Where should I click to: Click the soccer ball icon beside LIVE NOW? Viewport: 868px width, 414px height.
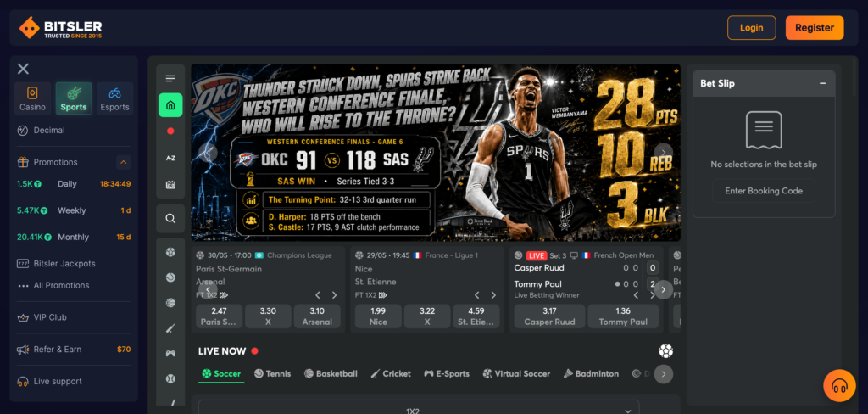[666, 351]
